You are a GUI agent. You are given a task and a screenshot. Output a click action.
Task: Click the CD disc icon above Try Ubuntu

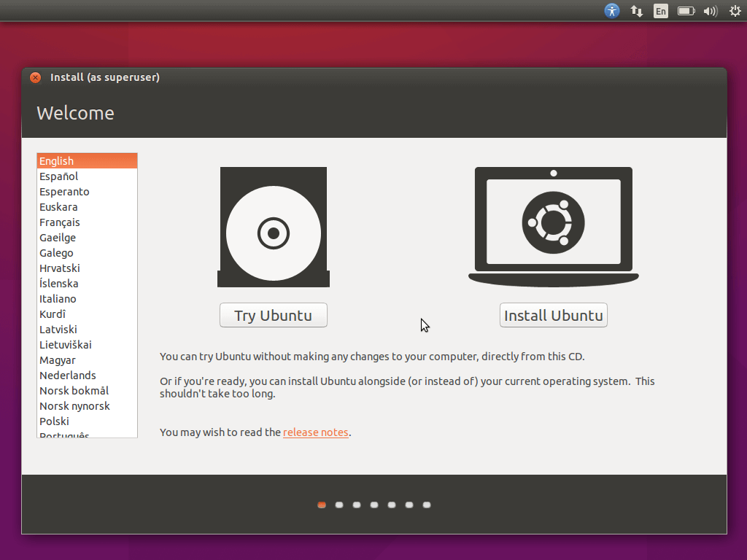coord(274,227)
